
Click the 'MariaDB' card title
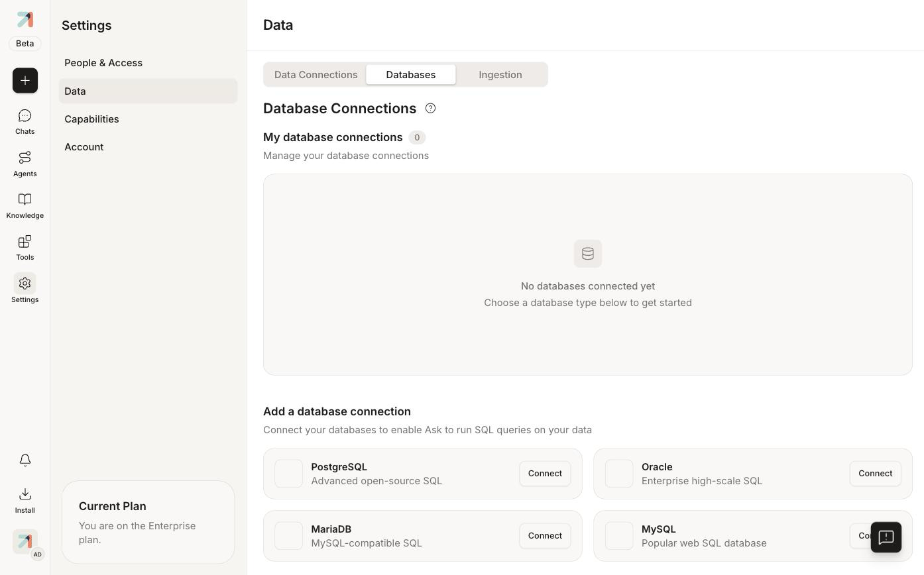331,529
